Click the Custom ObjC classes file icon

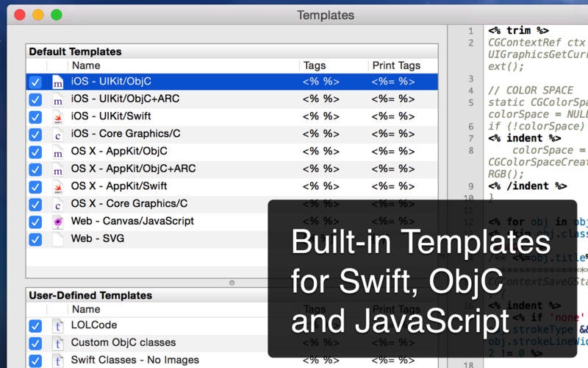pos(58,343)
